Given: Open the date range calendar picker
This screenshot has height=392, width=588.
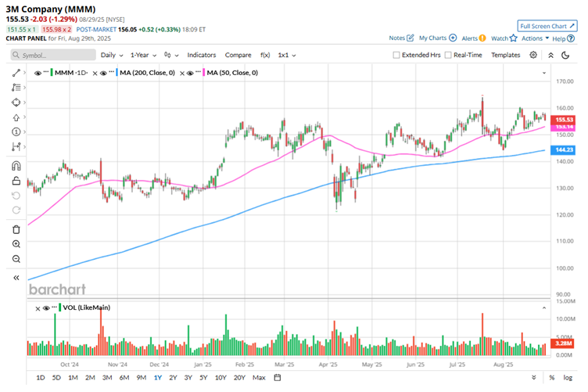Looking at the screenshot, I should (x=278, y=377).
